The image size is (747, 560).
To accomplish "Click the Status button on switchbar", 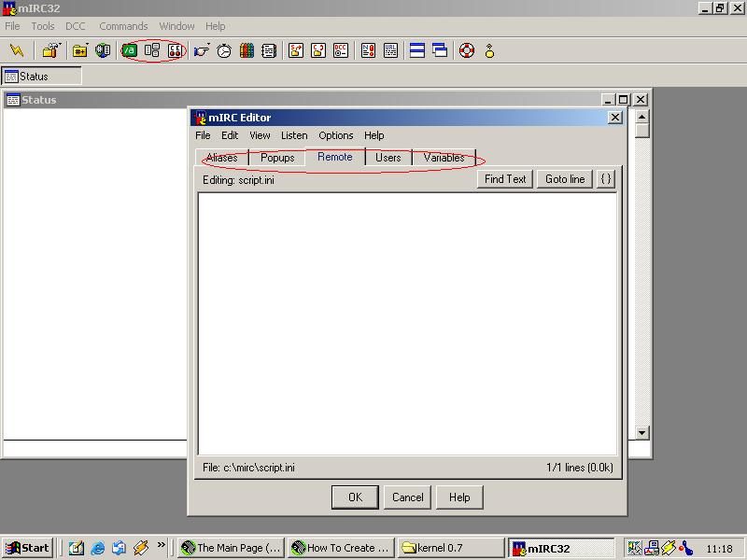I will pos(41,77).
